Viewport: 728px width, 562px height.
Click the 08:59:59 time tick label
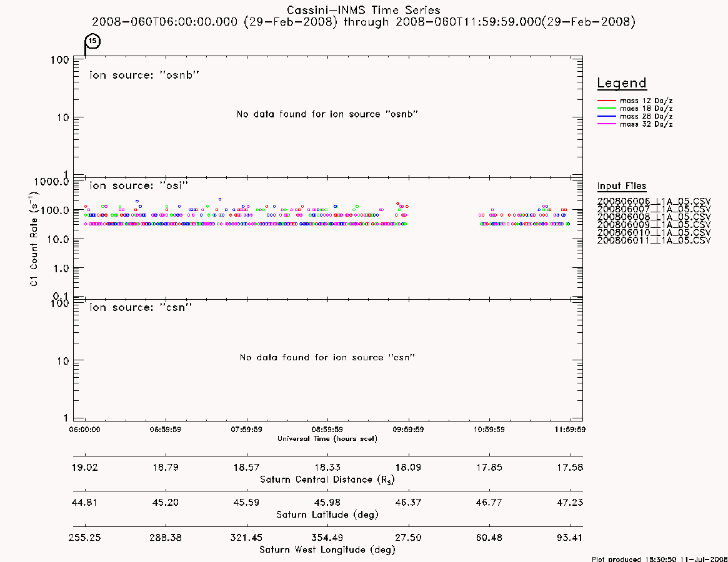pos(327,430)
